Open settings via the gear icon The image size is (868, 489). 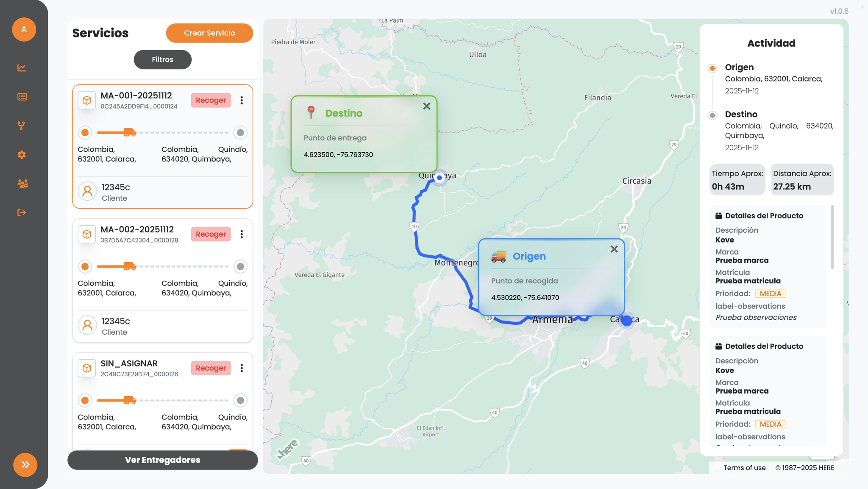22,154
